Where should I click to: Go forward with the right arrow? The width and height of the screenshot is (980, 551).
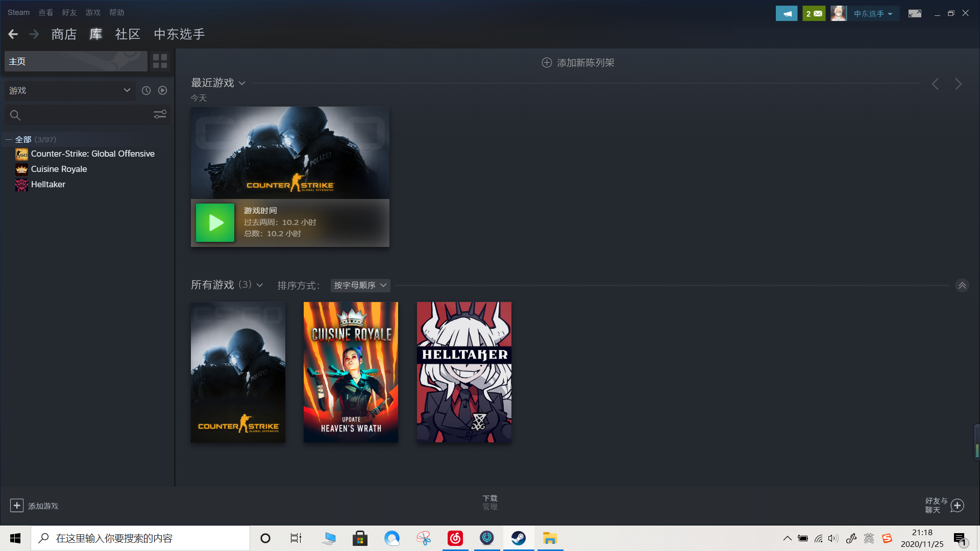(34, 34)
